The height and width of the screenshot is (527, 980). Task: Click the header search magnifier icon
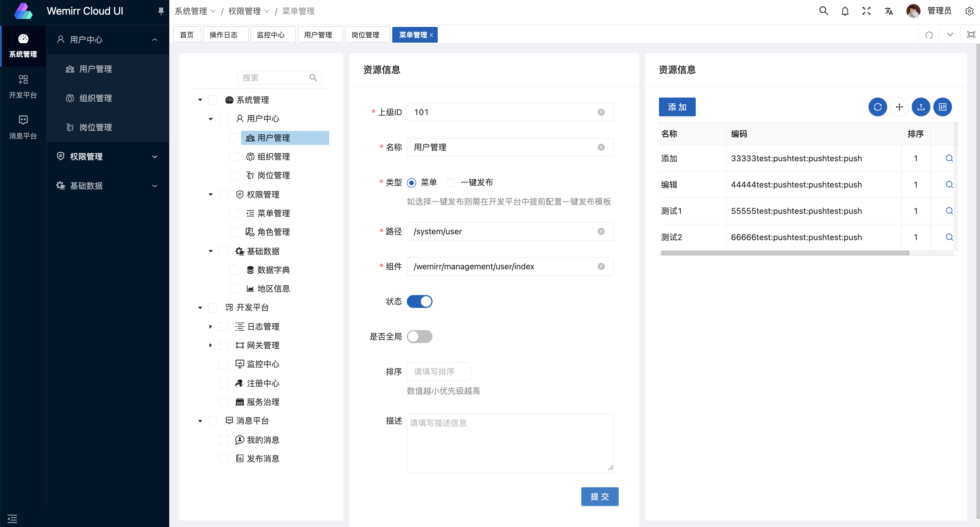[823, 11]
